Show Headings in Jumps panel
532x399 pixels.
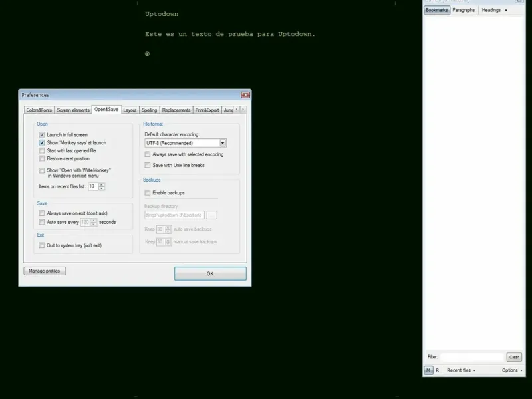tap(491, 10)
